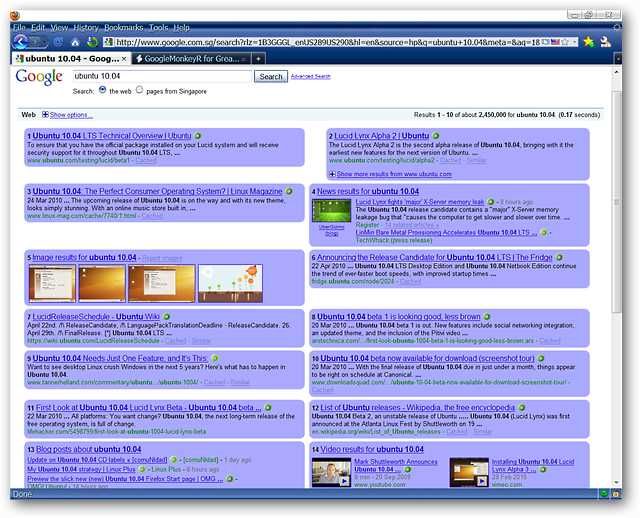The width and height of the screenshot is (640, 518).
Task: Open 'Image results for ubuntu 10.04' link
Action: point(84,258)
